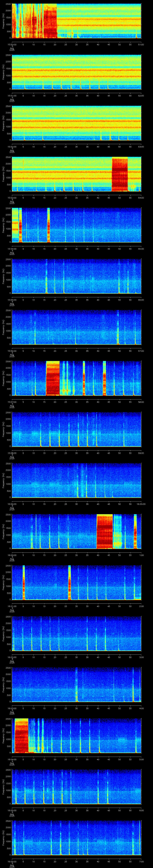The image size is (153, 868).
Task: Open the 16:06:00 spectrogram panel
Action: (76, 838)
